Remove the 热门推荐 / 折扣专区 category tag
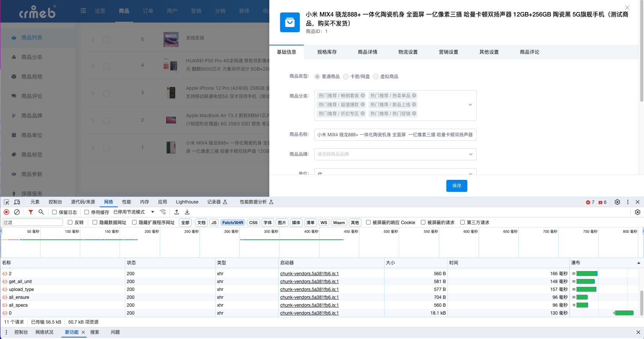Image resolution: width=644 pixels, height=339 pixels. (x=363, y=114)
